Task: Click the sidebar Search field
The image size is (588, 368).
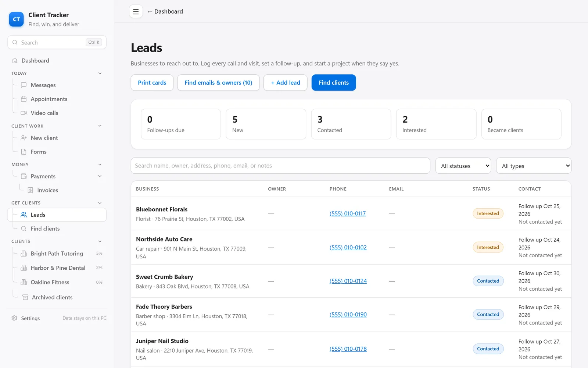Action: click(57, 42)
